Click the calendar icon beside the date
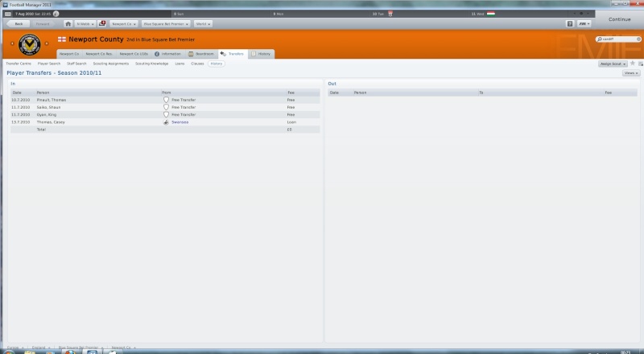 coord(8,14)
